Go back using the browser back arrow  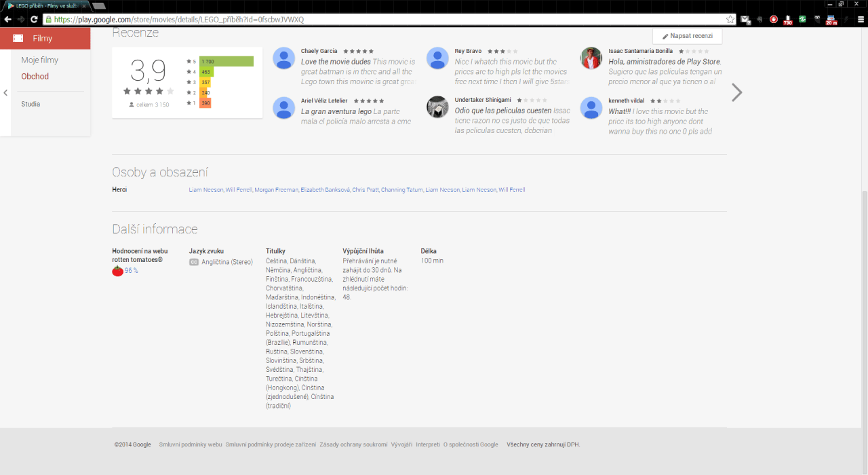[x=7, y=20]
